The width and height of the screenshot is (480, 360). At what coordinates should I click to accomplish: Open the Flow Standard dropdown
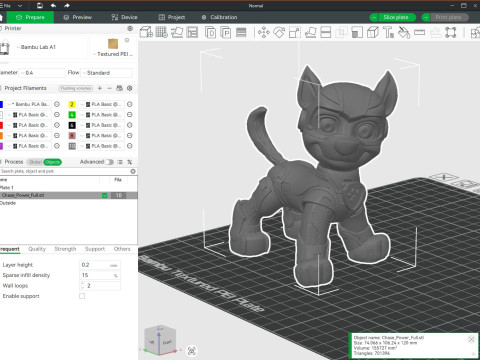[107, 73]
